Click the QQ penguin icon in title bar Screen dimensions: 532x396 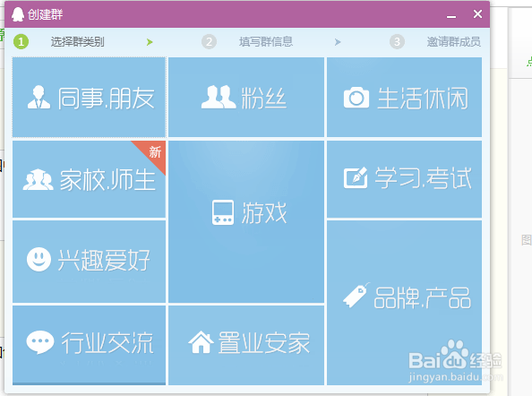(x=18, y=14)
